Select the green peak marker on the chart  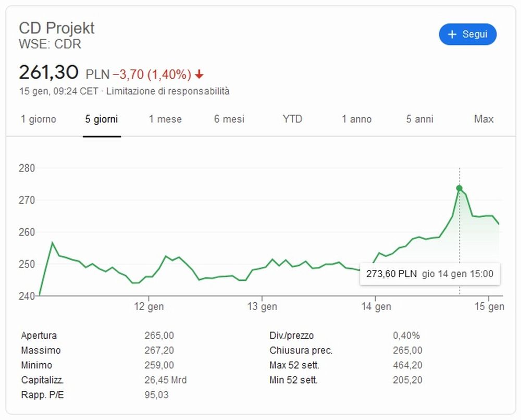459,188
